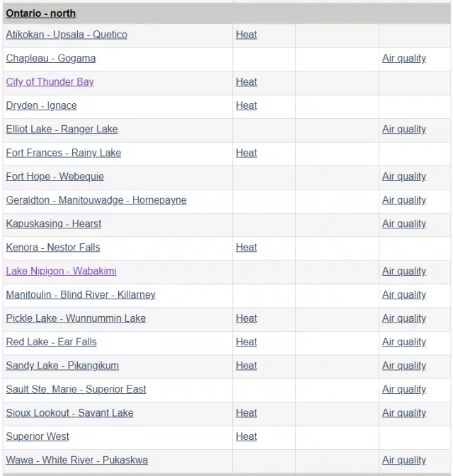This screenshot has height=476, width=453.
Task: View Heat warning for Pickle Lake - Wunnummin Lake
Action: point(246,318)
